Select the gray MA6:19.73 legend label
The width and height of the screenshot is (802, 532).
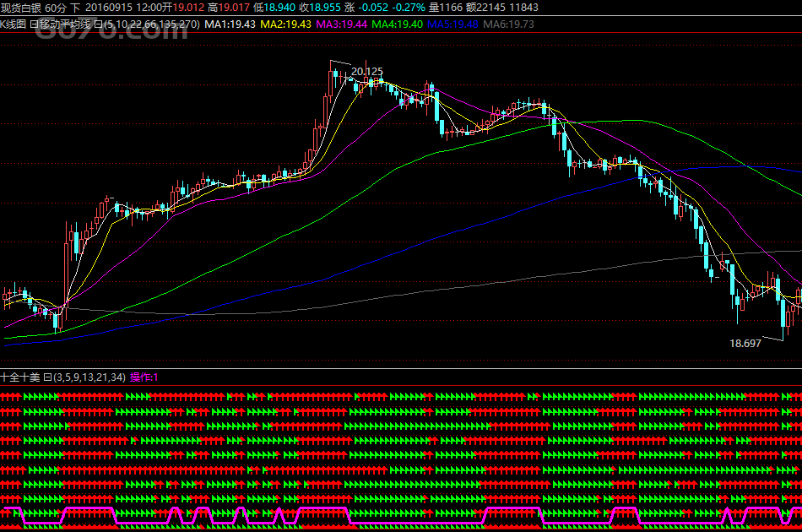(x=508, y=24)
